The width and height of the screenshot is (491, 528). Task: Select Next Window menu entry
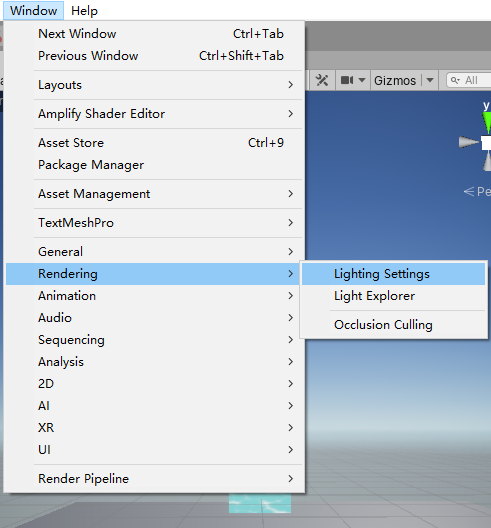pos(155,34)
